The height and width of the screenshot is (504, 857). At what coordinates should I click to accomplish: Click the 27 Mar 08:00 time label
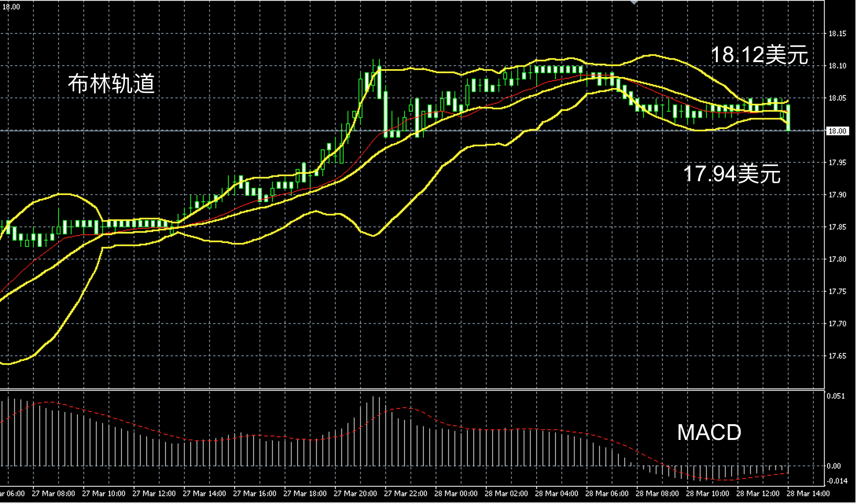click(53, 493)
